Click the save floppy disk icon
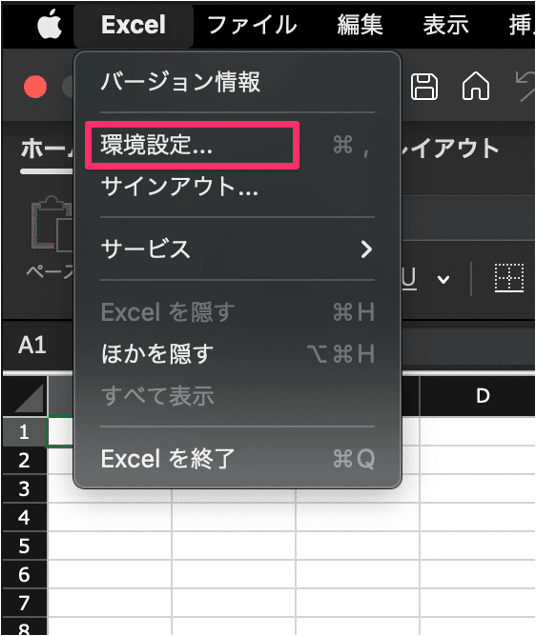536x636 pixels. [x=424, y=86]
